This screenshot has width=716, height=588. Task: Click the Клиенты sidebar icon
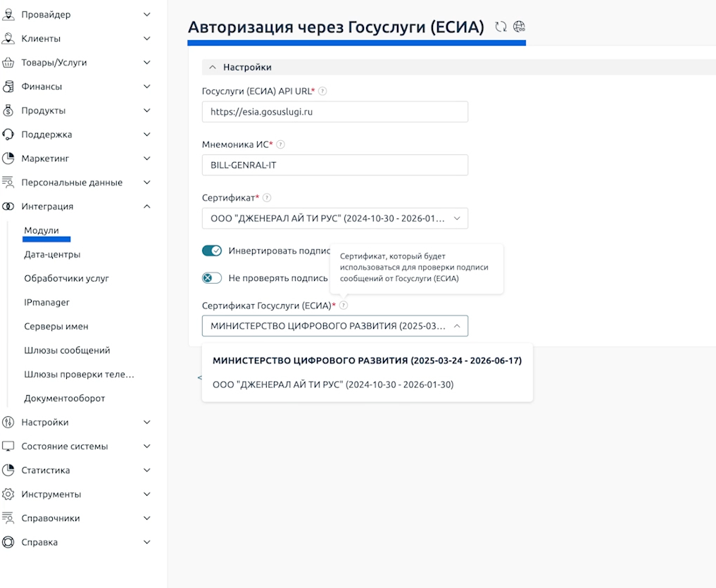pyautogui.click(x=8, y=38)
